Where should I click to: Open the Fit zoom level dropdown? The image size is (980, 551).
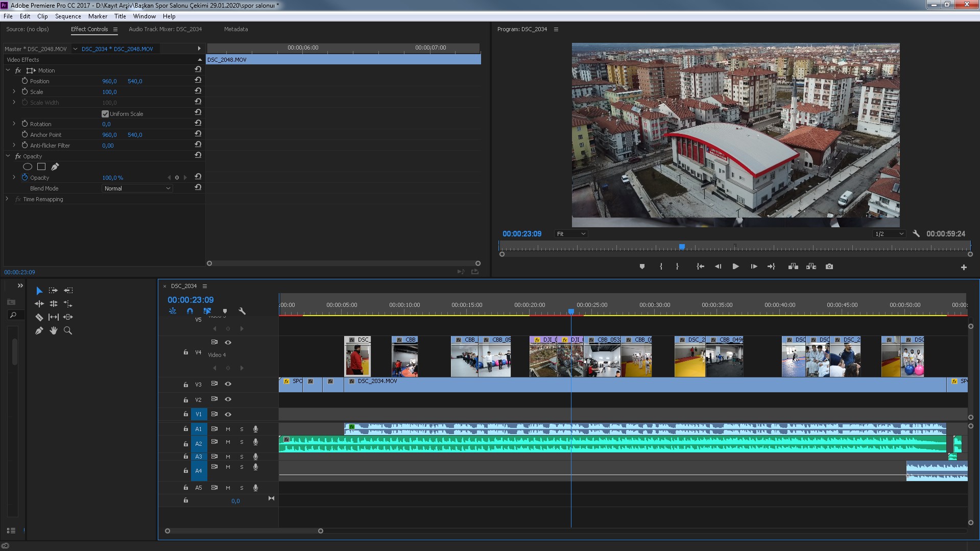click(x=571, y=234)
